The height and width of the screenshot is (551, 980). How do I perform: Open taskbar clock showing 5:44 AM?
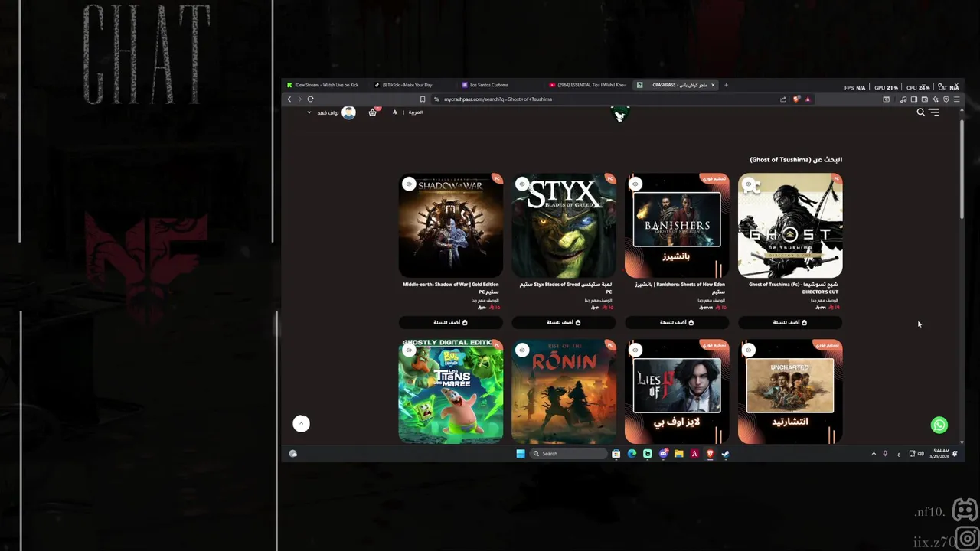coord(939,454)
